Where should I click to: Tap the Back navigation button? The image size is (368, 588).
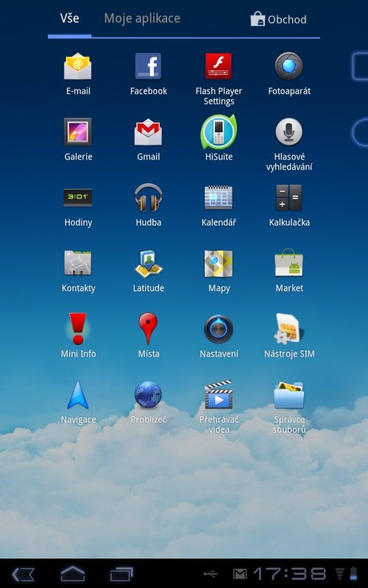24,574
